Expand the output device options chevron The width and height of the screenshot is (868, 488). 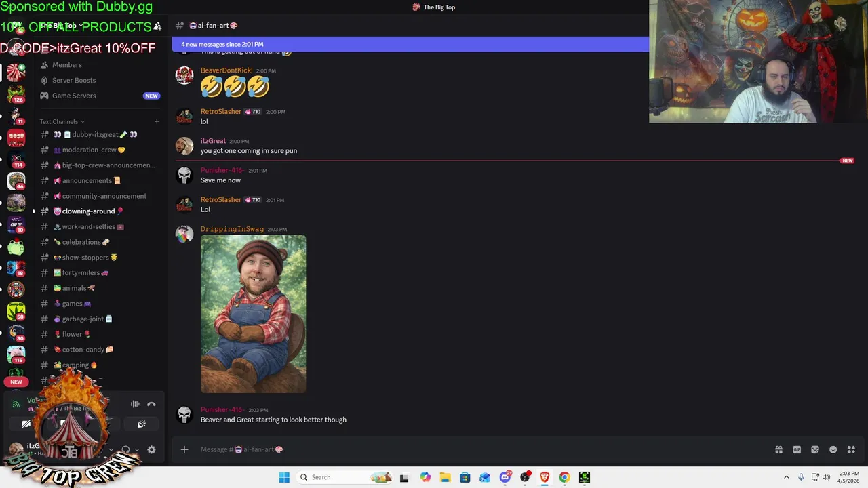pos(136,449)
